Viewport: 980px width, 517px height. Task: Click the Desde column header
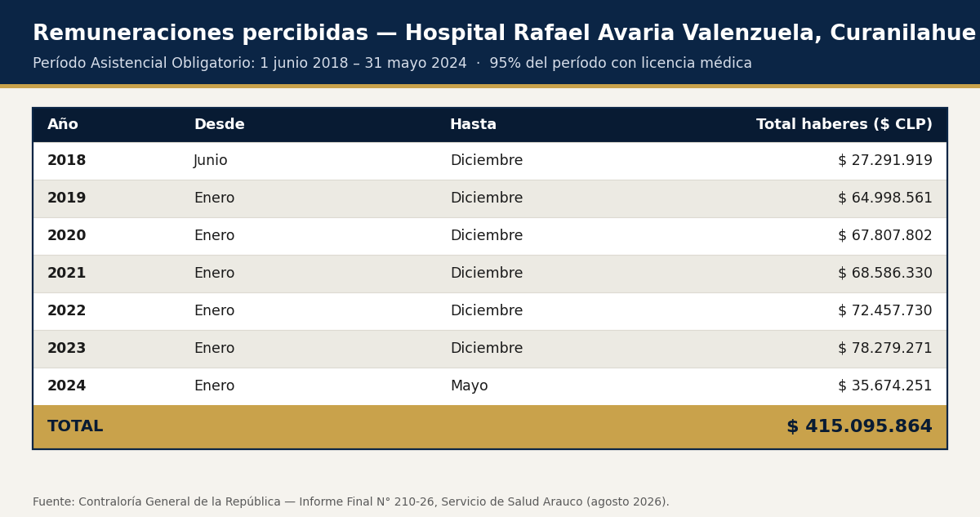pos(219,125)
